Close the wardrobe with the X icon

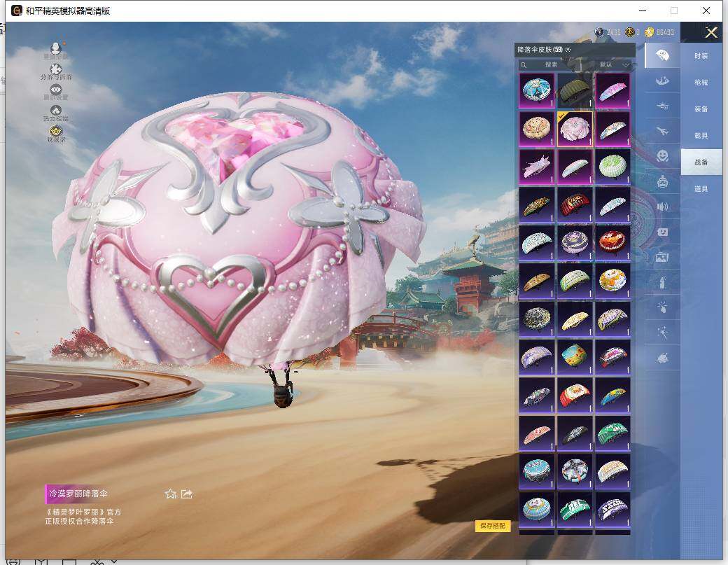pyautogui.click(x=710, y=32)
